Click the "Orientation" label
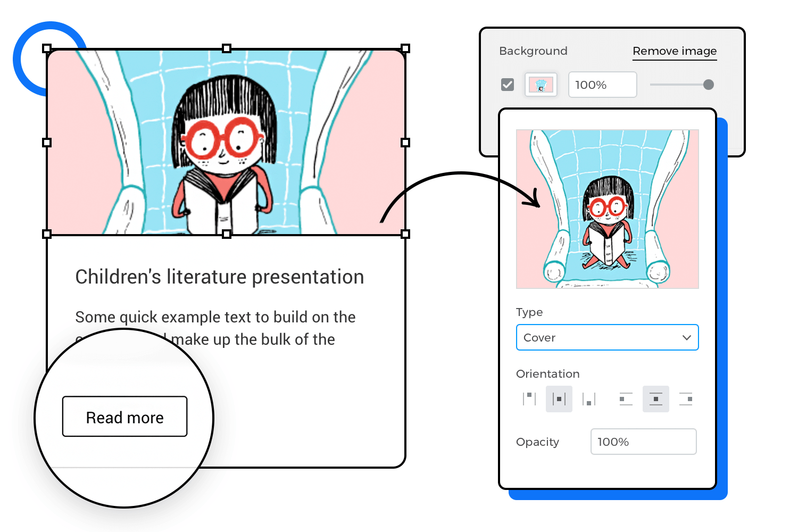 coord(548,373)
